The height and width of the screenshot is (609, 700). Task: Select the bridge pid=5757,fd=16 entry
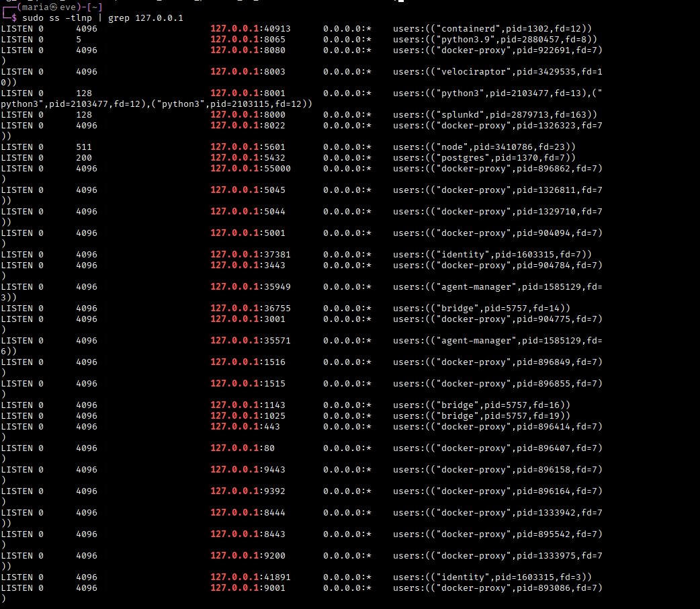pos(482,404)
